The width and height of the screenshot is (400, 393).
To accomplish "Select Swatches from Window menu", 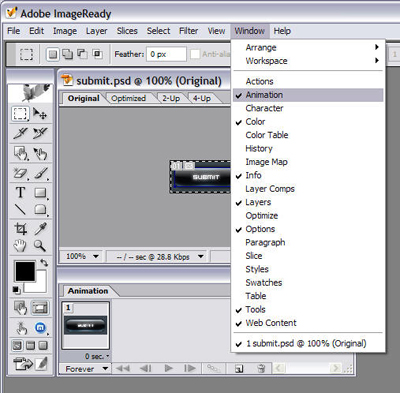I will [308, 283].
